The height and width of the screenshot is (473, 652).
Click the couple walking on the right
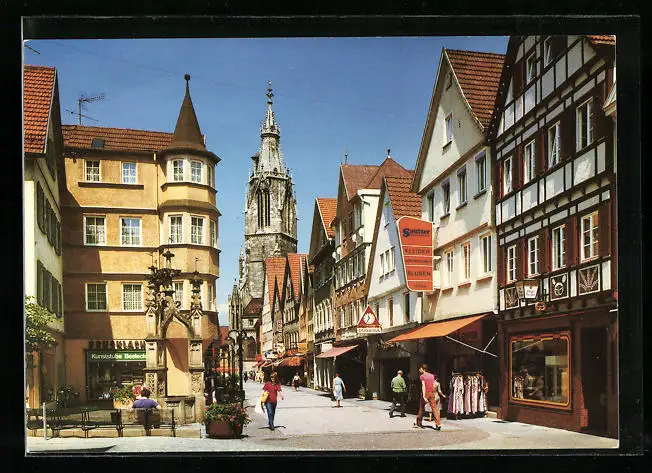click(430, 397)
